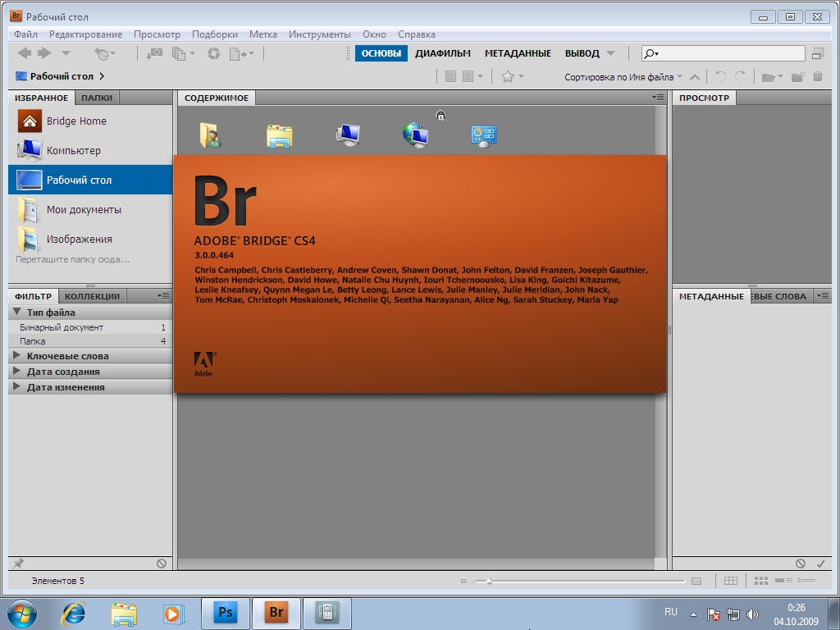This screenshot has width=840, height=630.
Task: Click the refine/review mode stacked pages icon
Action: pos(183,53)
